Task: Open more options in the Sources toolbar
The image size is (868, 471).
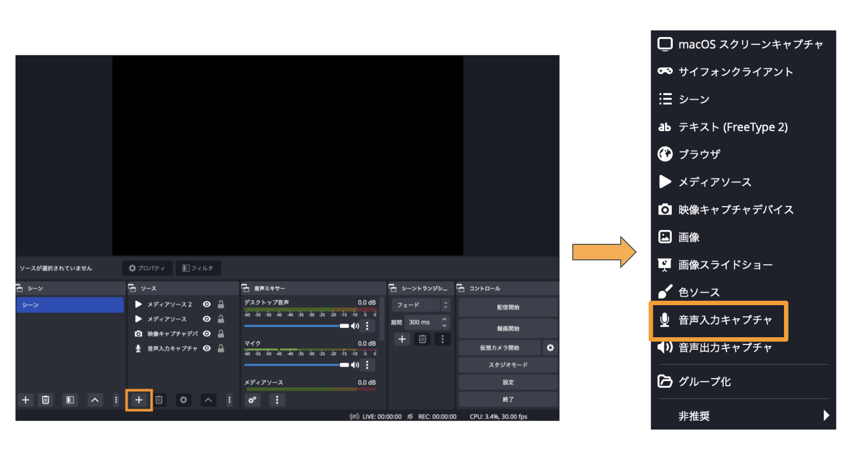Action: pos(229,400)
